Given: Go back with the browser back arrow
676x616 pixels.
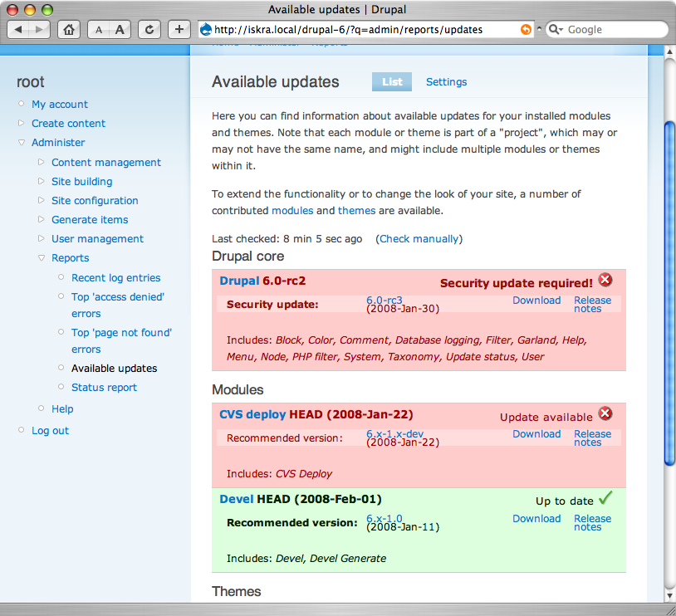Looking at the screenshot, I should point(18,30).
